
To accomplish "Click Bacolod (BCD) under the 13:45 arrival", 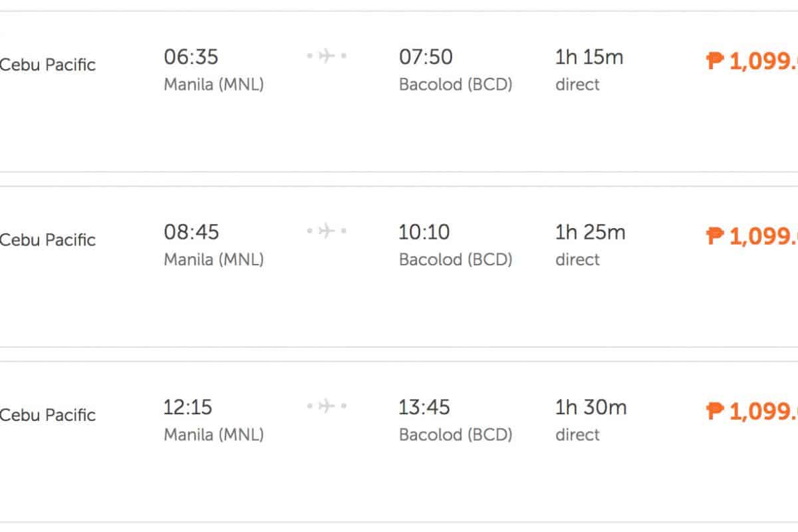I will (x=456, y=435).
